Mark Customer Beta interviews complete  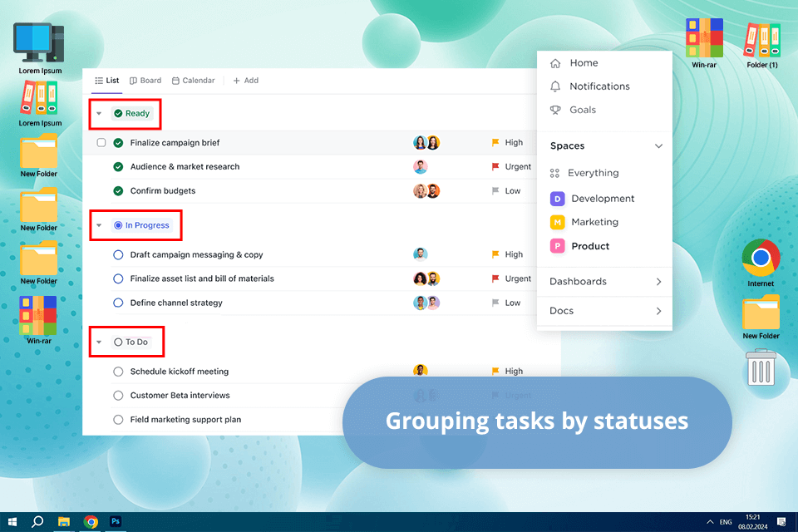click(x=118, y=396)
